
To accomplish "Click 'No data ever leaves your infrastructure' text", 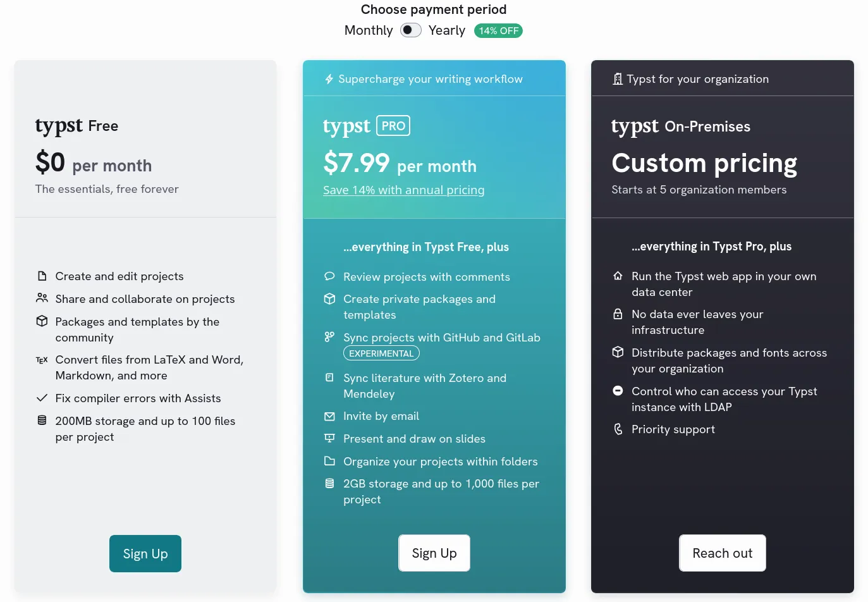I will pyautogui.click(x=697, y=322).
